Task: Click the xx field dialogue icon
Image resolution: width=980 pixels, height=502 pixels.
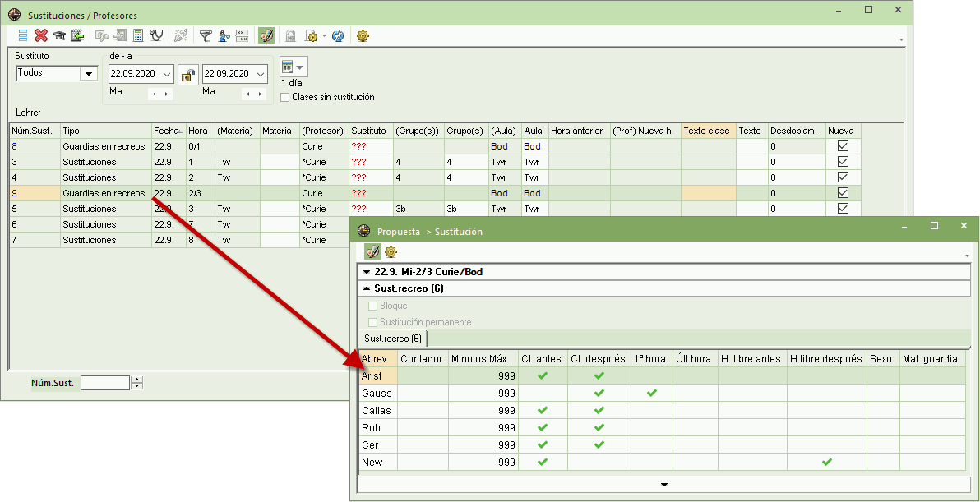Action: (x=243, y=35)
